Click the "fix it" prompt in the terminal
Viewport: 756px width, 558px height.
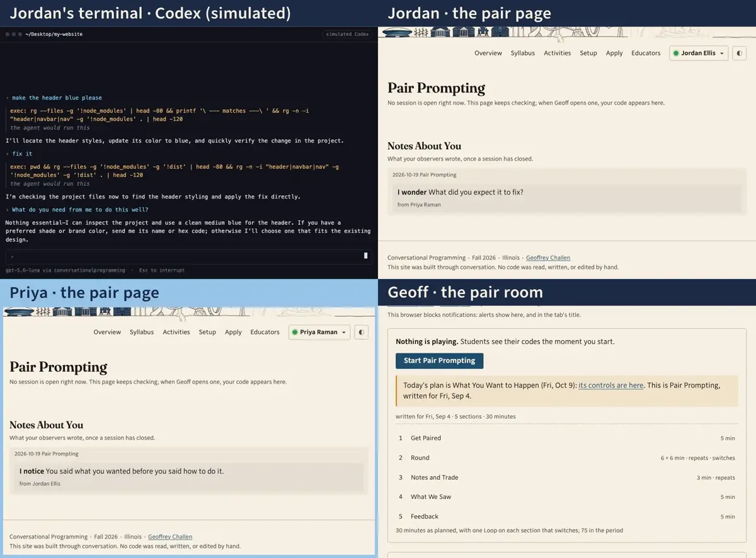coord(22,154)
